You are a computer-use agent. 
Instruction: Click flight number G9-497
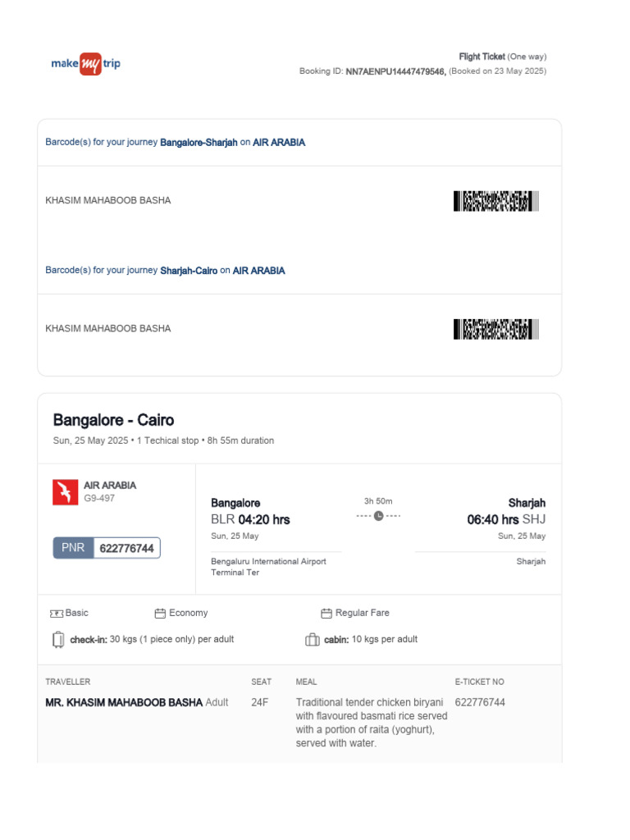[x=99, y=498]
